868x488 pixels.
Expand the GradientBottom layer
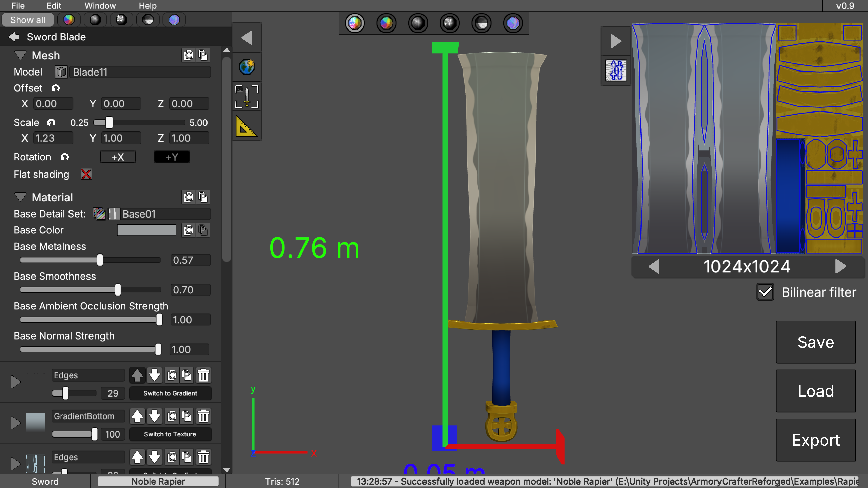(x=15, y=423)
